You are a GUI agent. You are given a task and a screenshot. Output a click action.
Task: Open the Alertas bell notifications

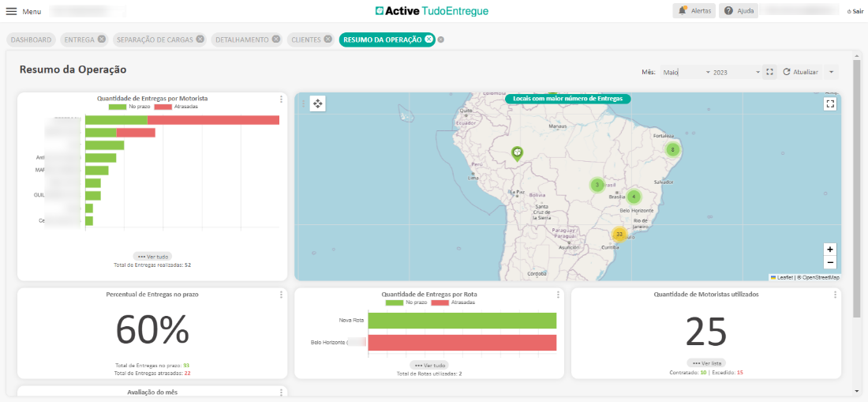[694, 11]
